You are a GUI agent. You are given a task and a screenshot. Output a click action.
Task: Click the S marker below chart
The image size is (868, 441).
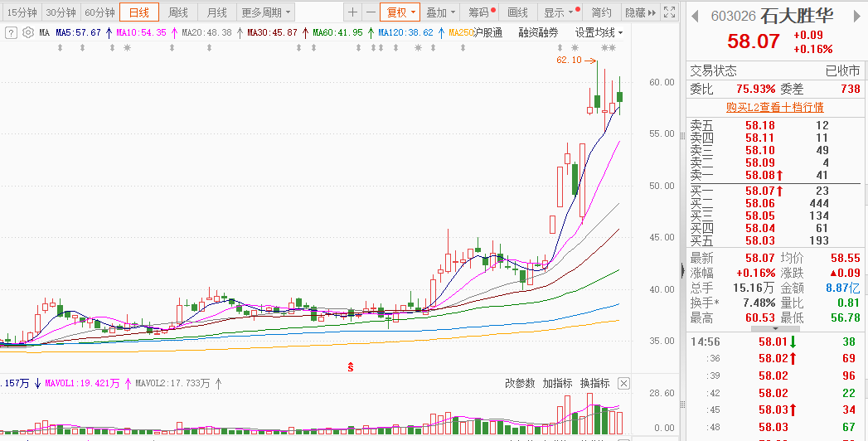pyautogui.click(x=351, y=366)
